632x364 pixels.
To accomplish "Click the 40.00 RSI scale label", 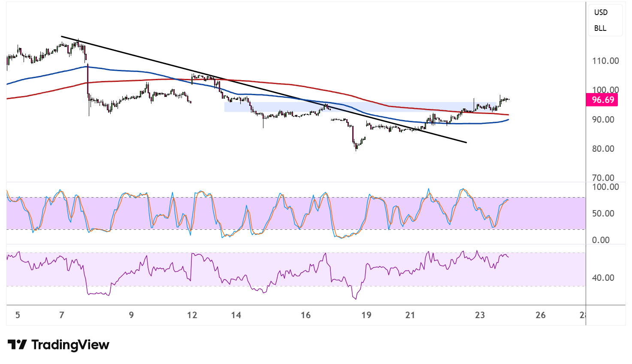I will 603,278.
